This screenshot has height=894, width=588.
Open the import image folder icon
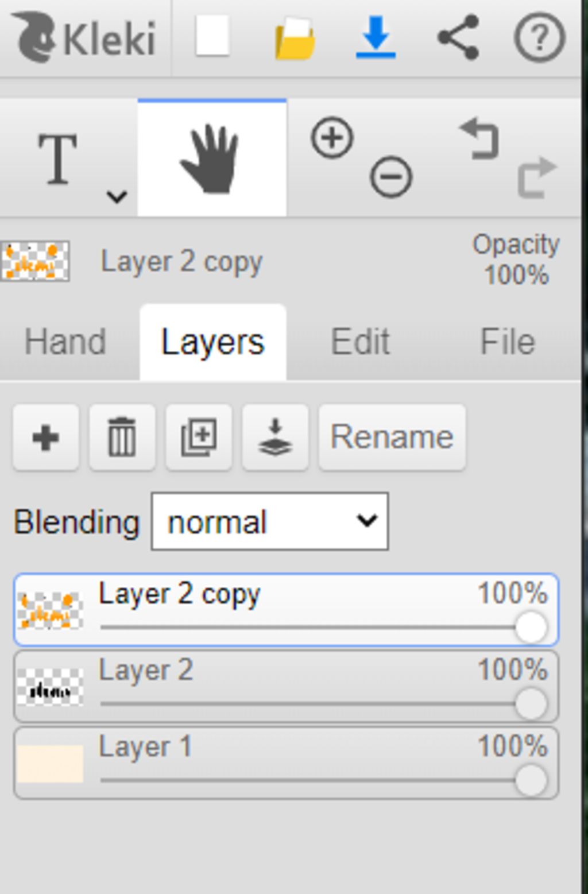(x=295, y=38)
